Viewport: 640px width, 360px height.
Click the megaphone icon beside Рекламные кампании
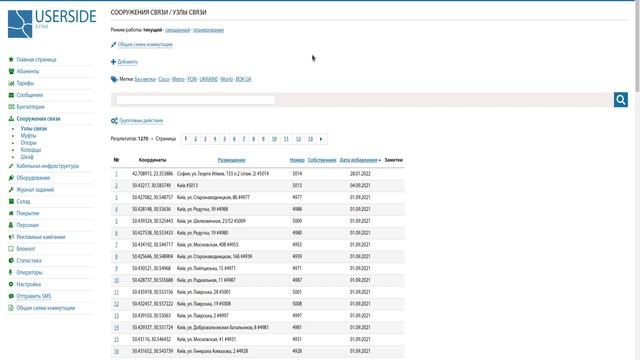click(11, 237)
